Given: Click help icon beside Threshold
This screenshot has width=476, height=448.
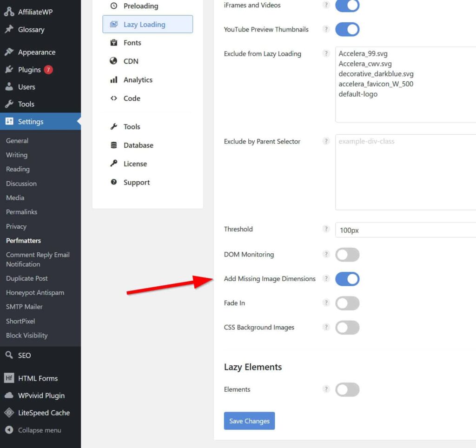Looking at the screenshot, I should point(326,229).
